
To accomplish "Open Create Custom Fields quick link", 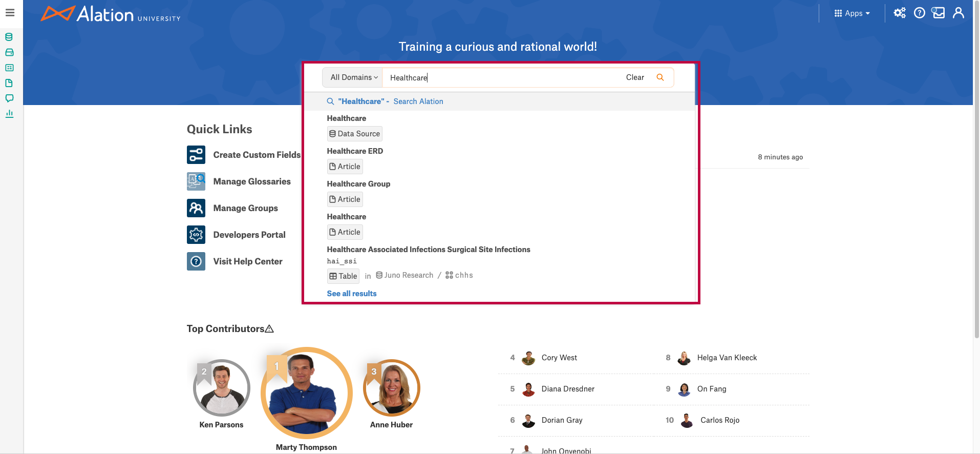I will [x=257, y=155].
